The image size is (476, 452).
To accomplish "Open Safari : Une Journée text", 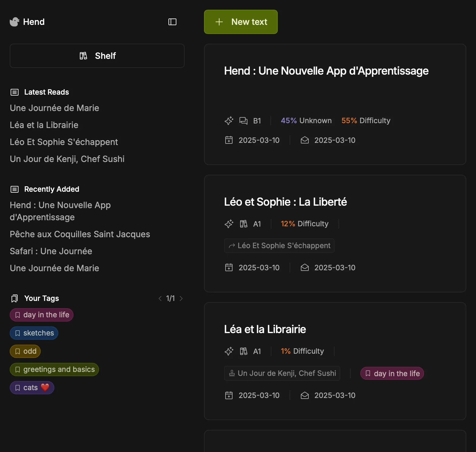I will tap(51, 251).
